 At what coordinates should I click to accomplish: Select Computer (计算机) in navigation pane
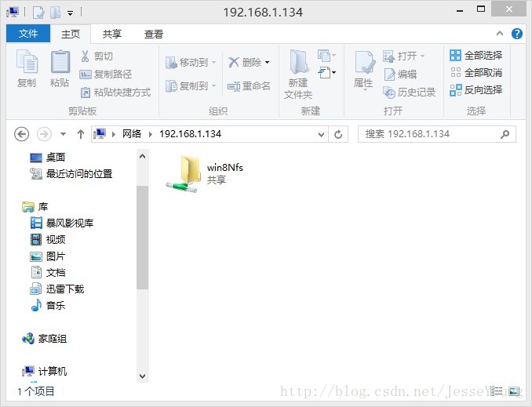point(44,372)
